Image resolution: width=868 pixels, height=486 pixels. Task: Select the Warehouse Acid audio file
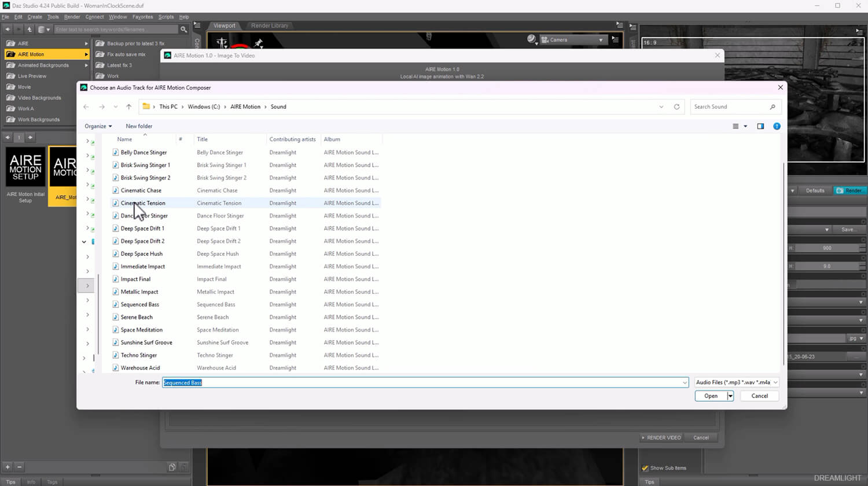[x=140, y=368]
